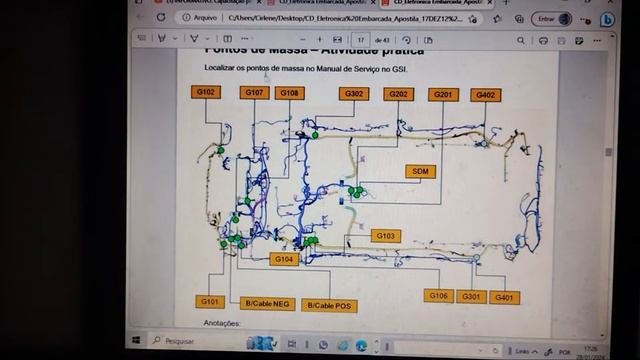This screenshot has height=360, width=640.
Task: Click the G402 ground point label
Action: pyautogui.click(x=486, y=95)
